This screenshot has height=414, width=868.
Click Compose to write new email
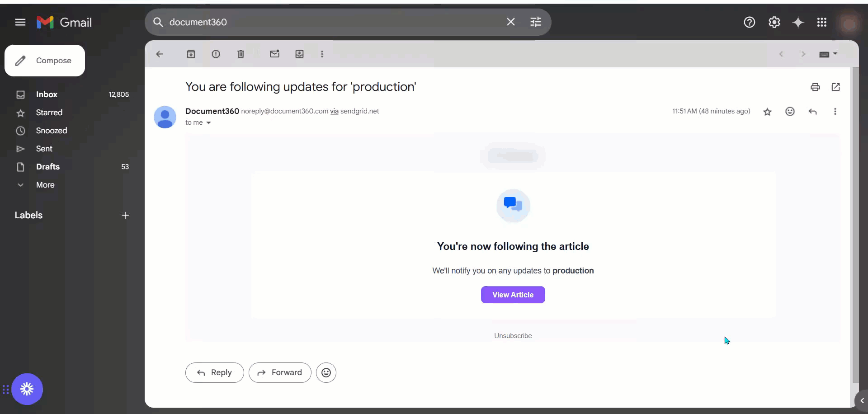[45, 61]
